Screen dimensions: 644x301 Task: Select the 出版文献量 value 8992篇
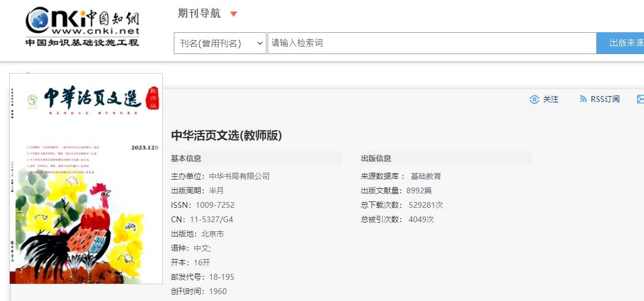(x=419, y=191)
